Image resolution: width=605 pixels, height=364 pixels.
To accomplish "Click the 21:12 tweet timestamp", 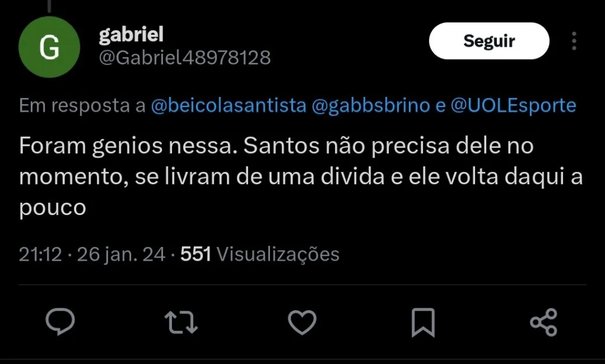I will pos(40,254).
